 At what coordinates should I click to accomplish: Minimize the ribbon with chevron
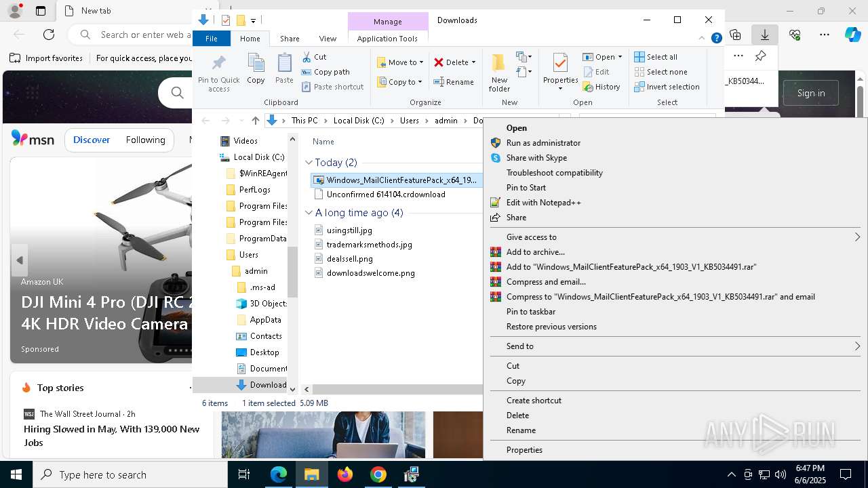click(703, 39)
